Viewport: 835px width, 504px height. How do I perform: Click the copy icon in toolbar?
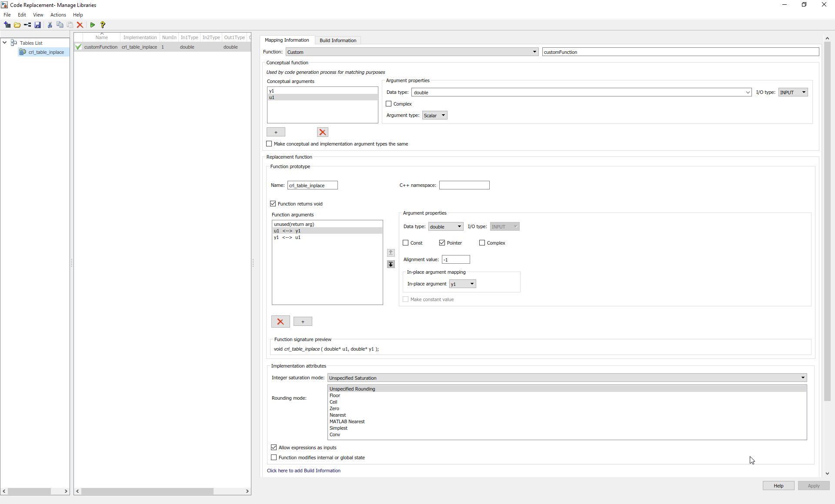[60, 25]
